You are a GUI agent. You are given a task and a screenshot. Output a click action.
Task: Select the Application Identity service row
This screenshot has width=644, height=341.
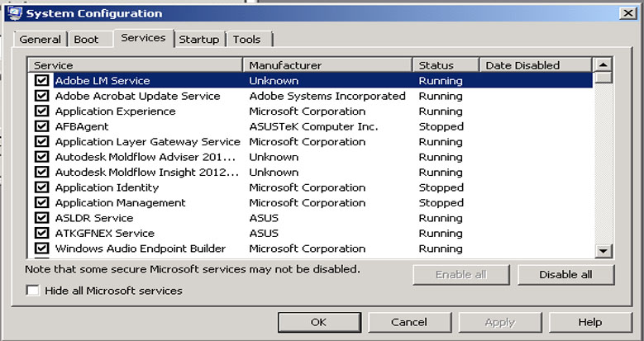(x=310, y=187)
